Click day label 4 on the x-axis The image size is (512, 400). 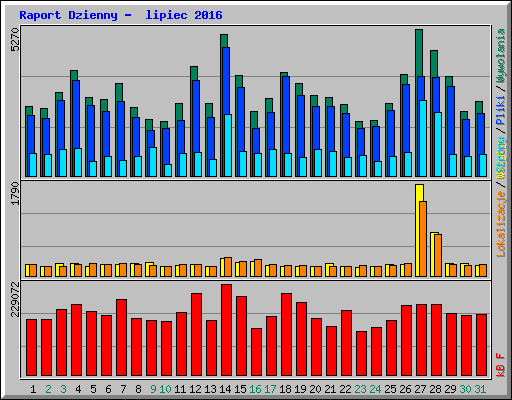[78, 389]
